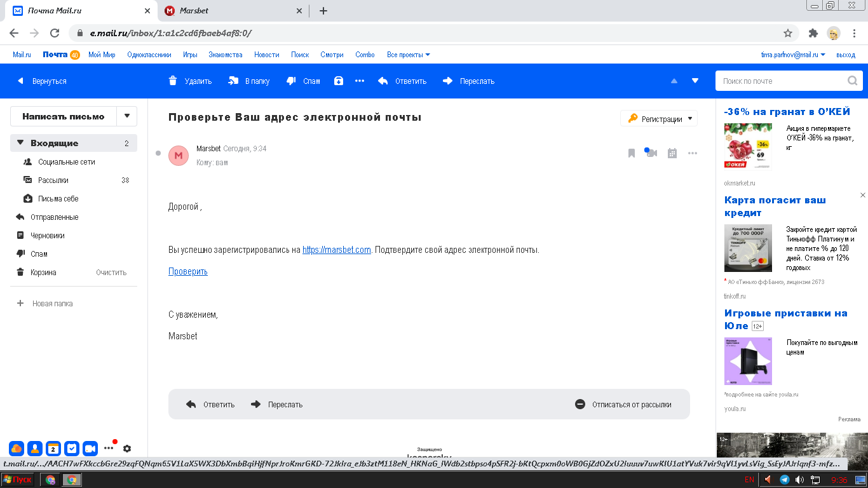The image size is (868, 488).
Task: Select the Почта Mail.ru browser tab
Action: click(x=80, y=11)
